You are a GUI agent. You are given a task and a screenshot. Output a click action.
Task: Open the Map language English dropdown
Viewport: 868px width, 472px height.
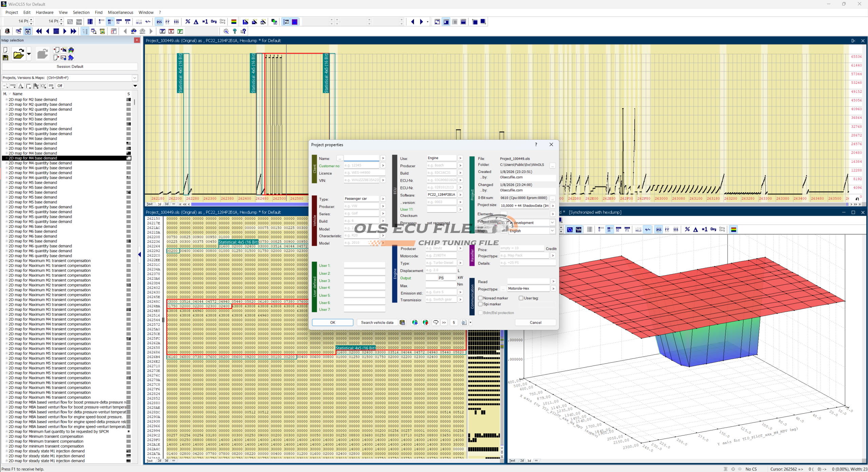(x=552, y=231)
